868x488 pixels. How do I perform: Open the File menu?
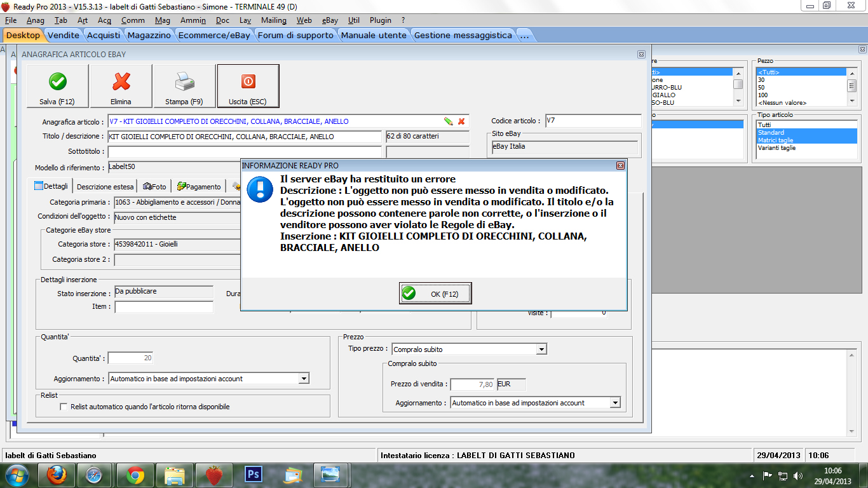coord(10,20)
